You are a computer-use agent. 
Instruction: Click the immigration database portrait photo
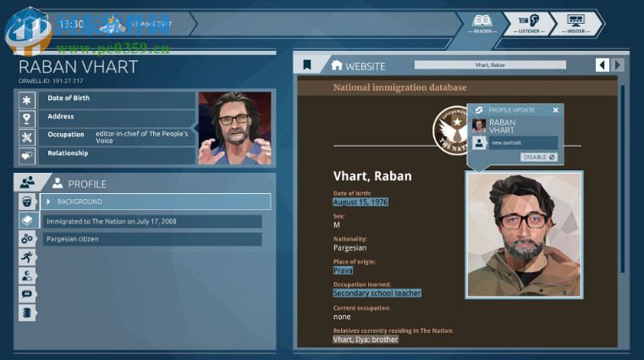pos(524,235)
